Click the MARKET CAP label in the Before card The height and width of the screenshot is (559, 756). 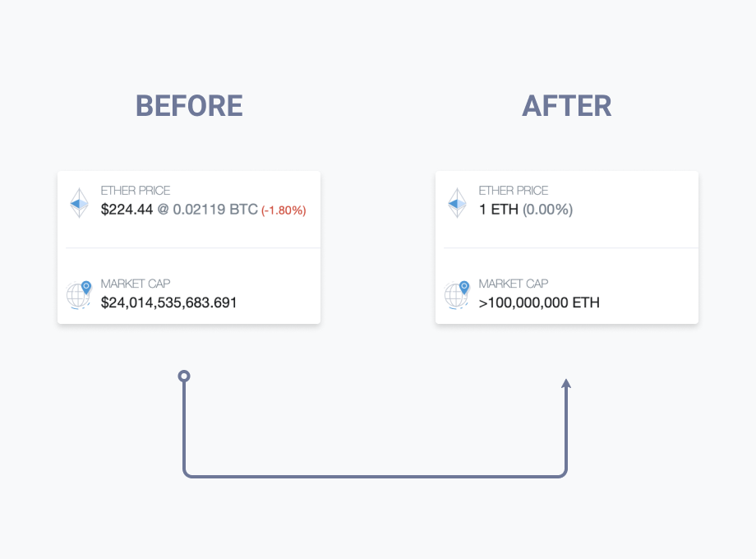(x=136, y=284)
